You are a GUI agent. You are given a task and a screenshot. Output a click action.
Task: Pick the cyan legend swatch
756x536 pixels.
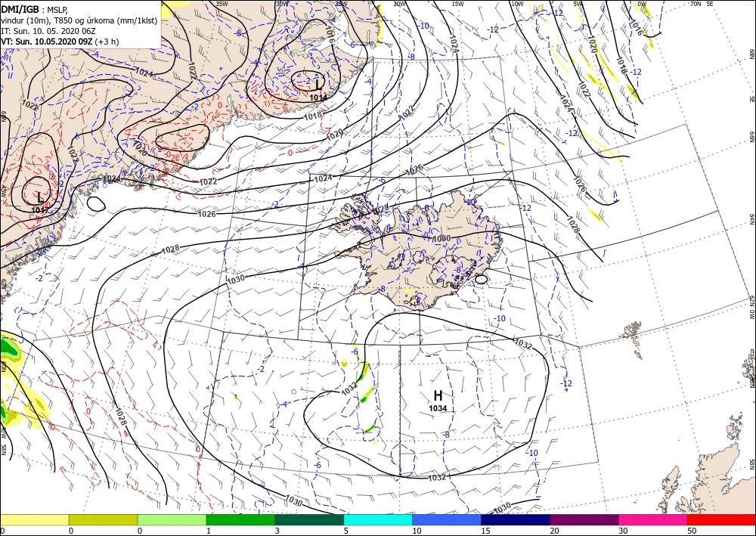(x=378, y=519)
